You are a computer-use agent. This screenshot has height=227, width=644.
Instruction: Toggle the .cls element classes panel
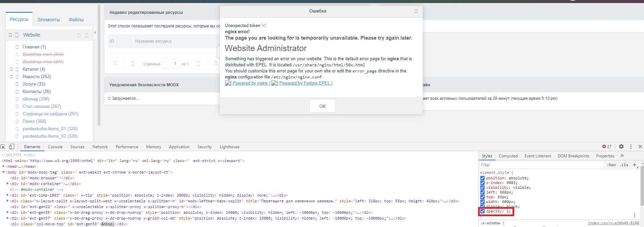tap(624, 165)
